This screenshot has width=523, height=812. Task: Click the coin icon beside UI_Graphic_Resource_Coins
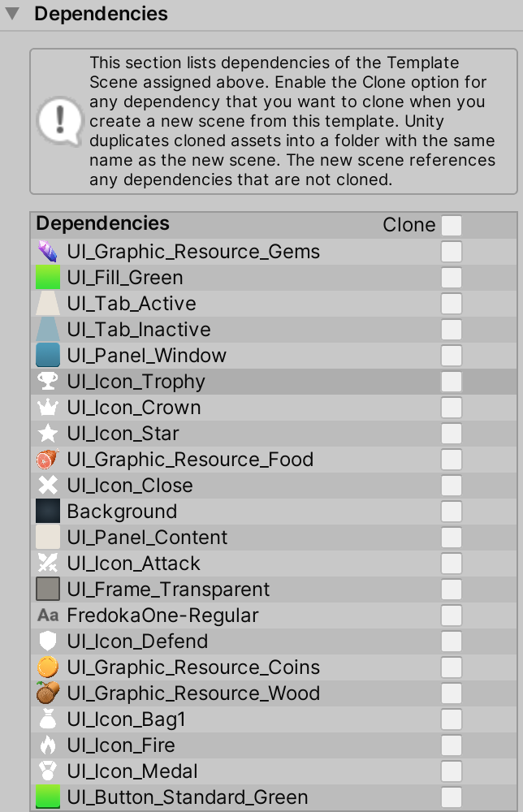(x=47, y=667)
